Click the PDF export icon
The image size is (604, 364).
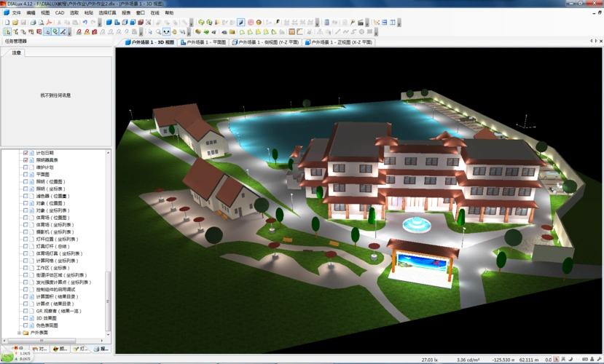(x=50, y=23)
